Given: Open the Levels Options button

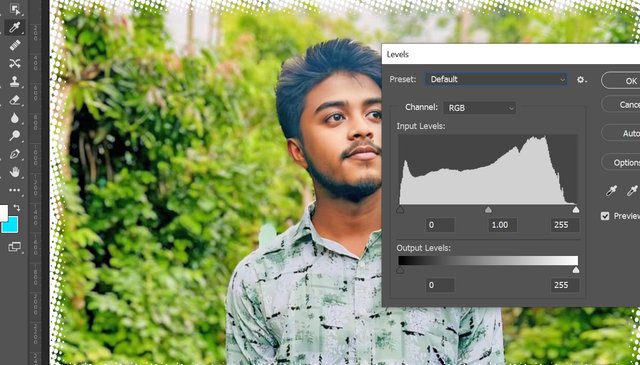Looking at the screenshot, I should [621, 162].
